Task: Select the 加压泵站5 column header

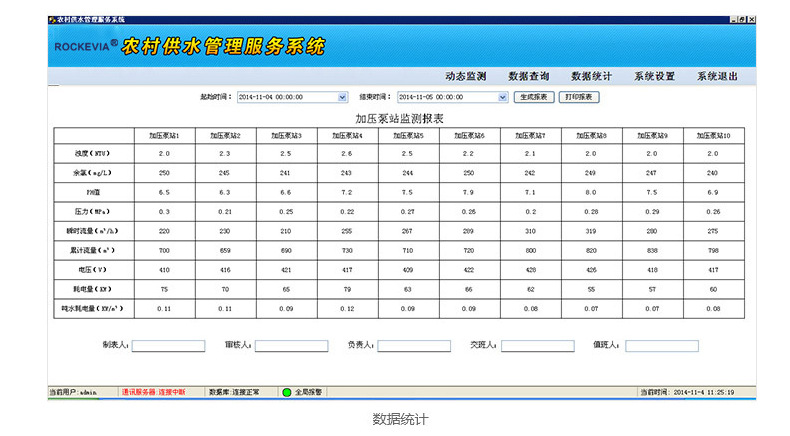Action: [408, 136]
